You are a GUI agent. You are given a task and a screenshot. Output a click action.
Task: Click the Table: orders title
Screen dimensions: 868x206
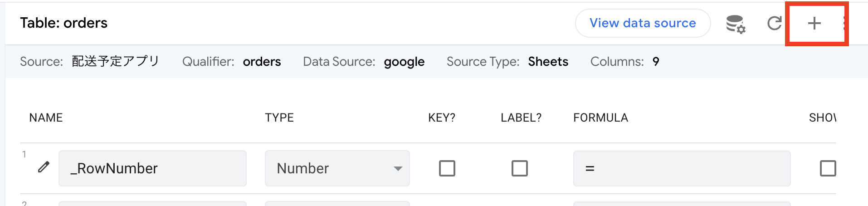coord(64,23)
